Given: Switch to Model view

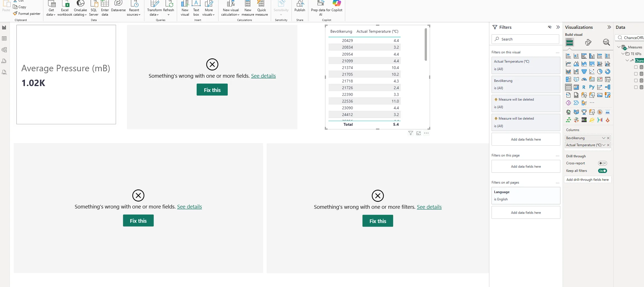Looking at the screenshot, I should click(4, 50).
